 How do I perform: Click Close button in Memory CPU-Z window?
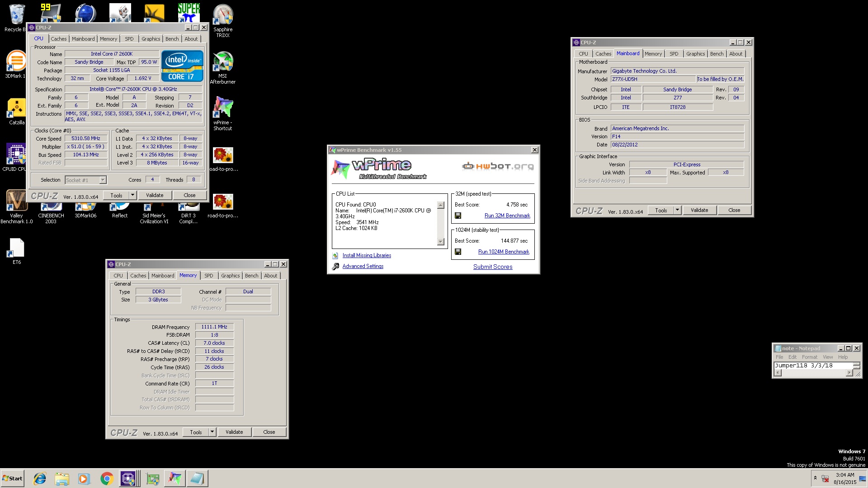pos(269,432)
